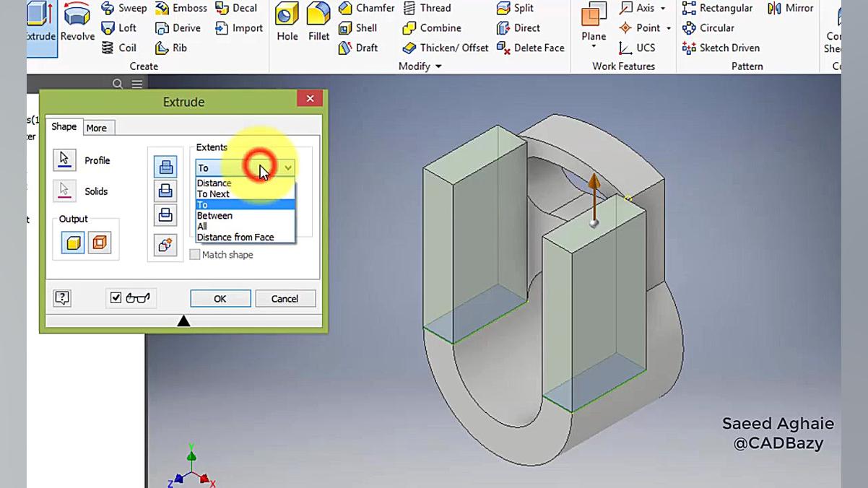The image size is (868, 488).
Task: Open the Plane dropdown arrow
Action: point(594,47)
